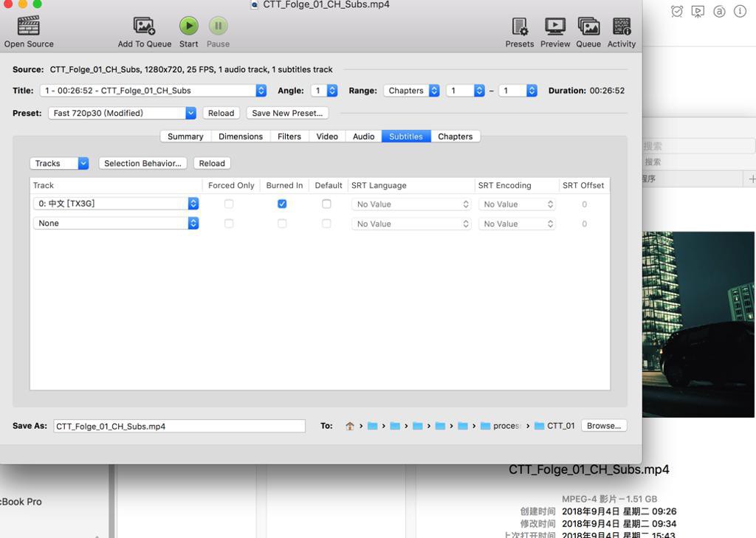Image resolution: width=756 pixels, height=538 pixels.
Task: Show the Queue icon
Action: 588,26
